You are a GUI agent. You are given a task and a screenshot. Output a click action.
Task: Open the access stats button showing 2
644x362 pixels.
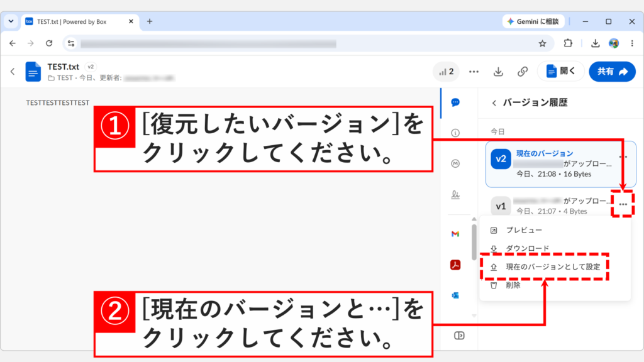446,72
